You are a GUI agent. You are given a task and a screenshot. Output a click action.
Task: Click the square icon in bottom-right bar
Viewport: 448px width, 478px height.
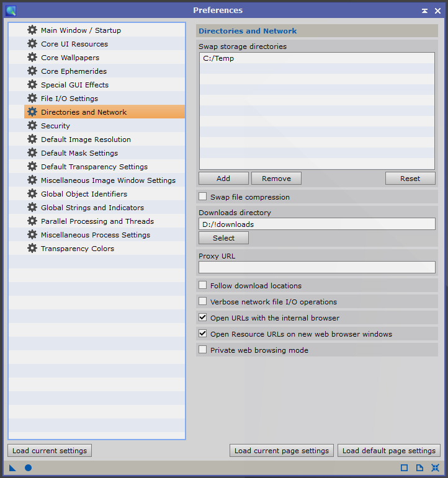[x=404, y=467]
